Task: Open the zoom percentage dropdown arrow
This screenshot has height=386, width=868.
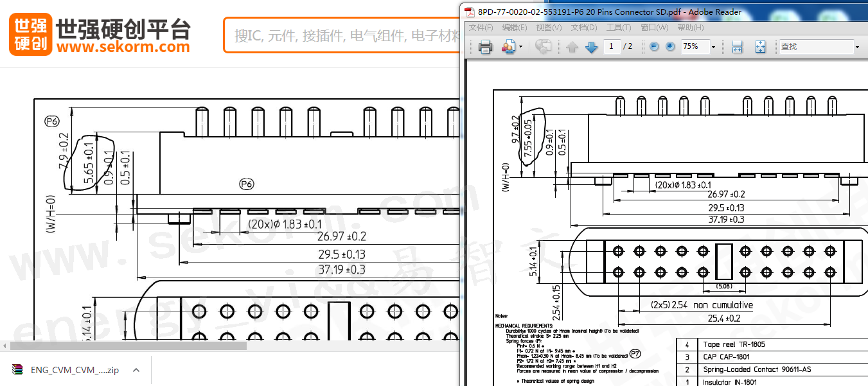Action: point(713,47)
